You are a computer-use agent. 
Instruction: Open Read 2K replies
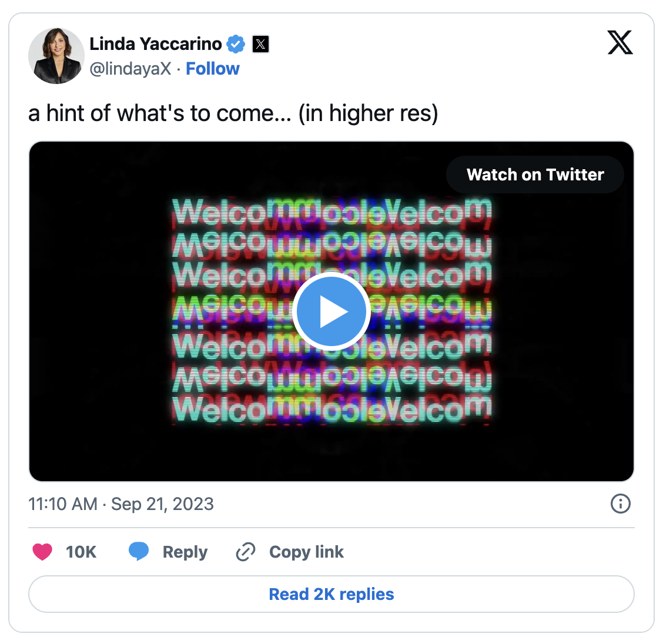(x=331, y=594)
